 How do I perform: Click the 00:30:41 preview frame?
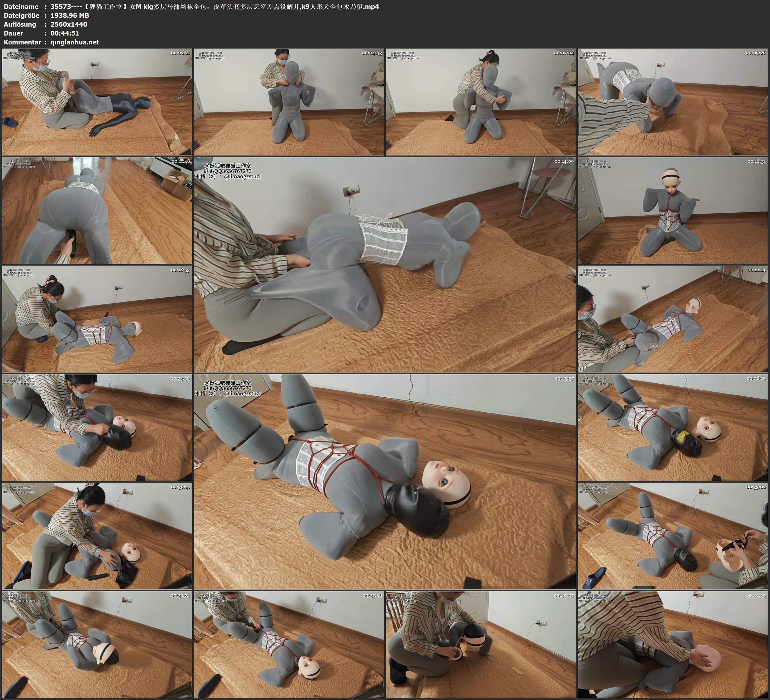coord(97,536)
